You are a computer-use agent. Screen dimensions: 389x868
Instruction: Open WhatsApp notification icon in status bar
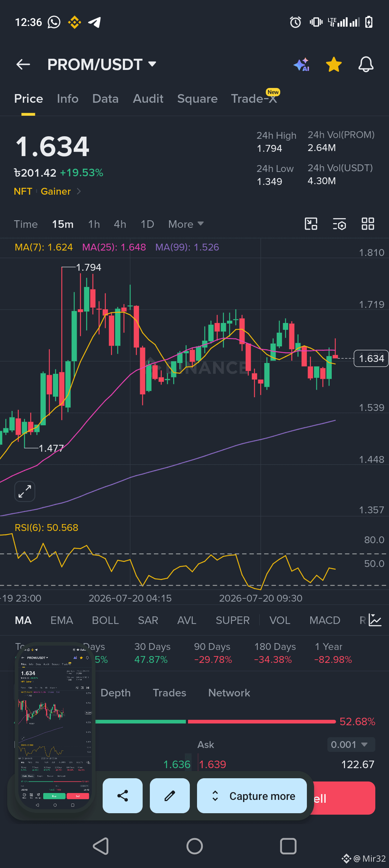[x=54, y=22]
